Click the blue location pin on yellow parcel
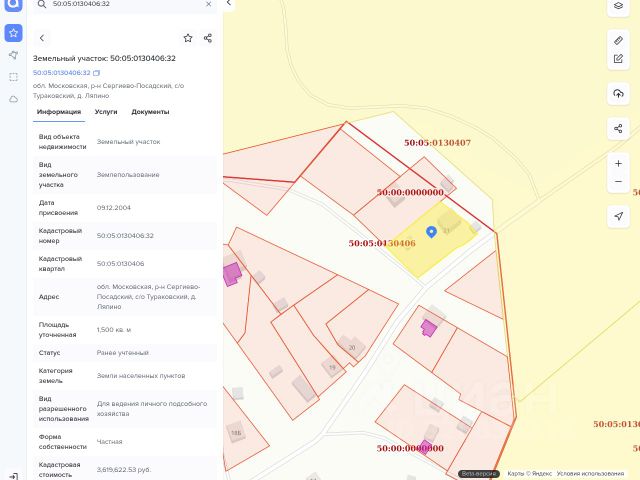Image resolution: width=640 pixels, height=480 pixels. tap(431, 232)
